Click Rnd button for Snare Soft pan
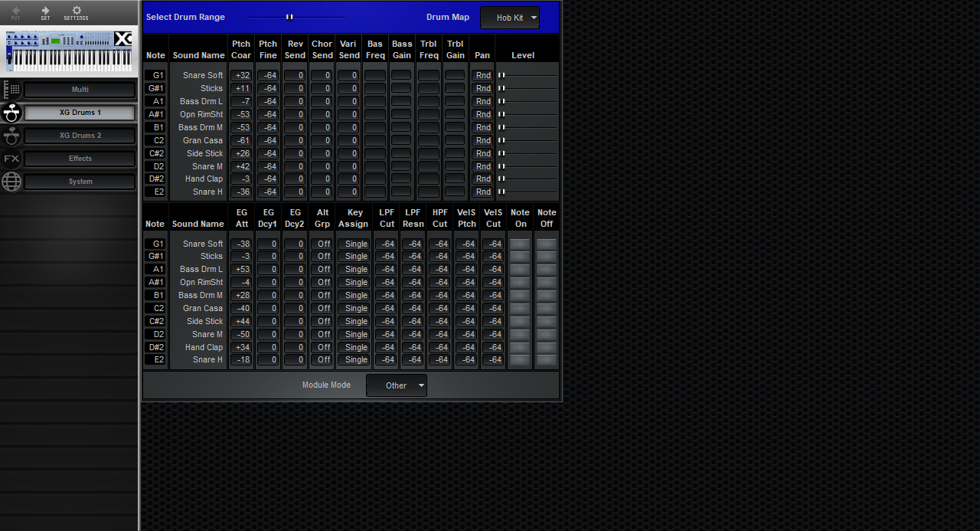 click(x=482, y=75)
